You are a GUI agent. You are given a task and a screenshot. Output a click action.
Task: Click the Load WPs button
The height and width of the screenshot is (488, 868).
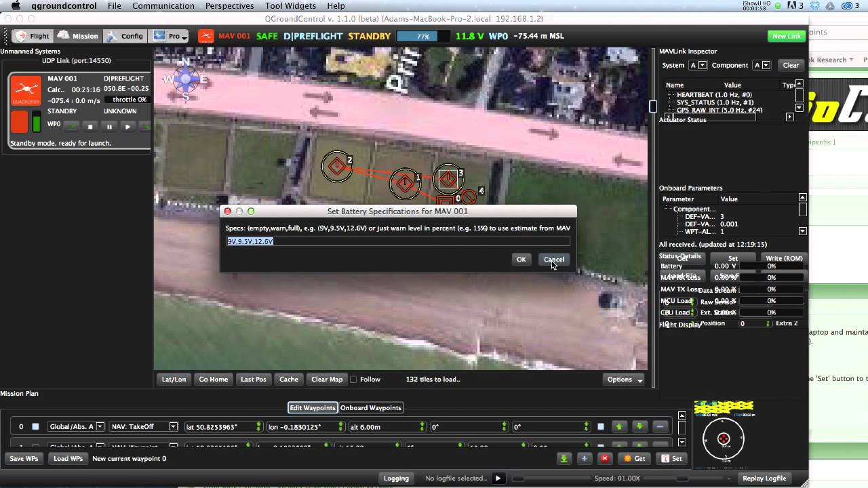coord(68,459)
